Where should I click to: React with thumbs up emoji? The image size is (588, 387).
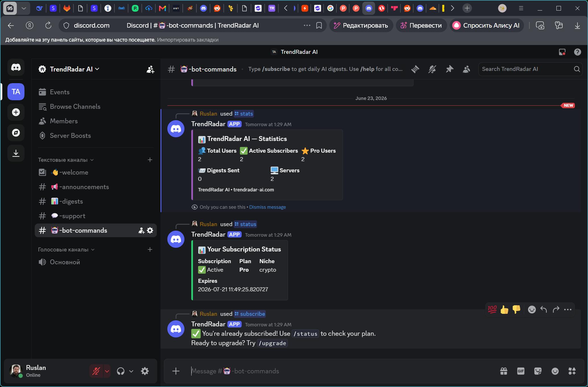[504, 309]
